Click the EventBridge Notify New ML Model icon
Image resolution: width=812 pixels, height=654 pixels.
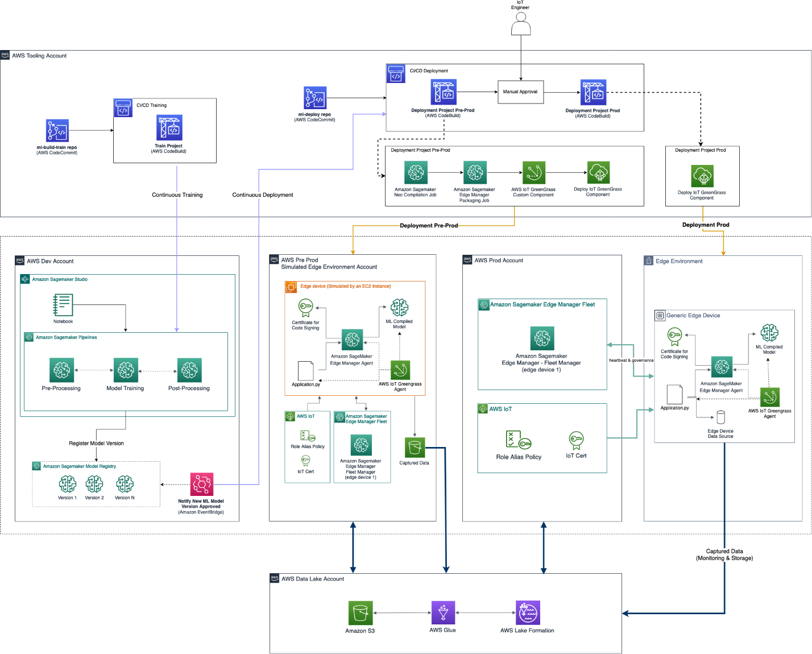[201, 485]
